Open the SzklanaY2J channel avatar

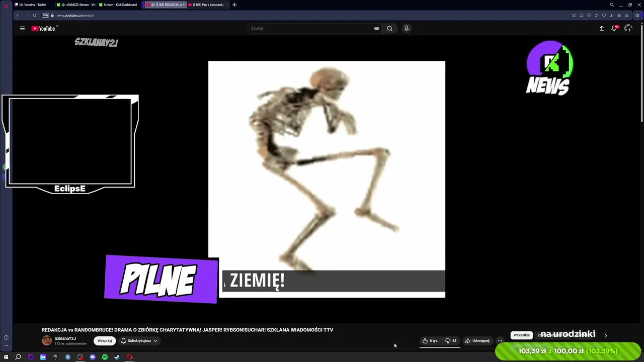click(x=47, y=340)
